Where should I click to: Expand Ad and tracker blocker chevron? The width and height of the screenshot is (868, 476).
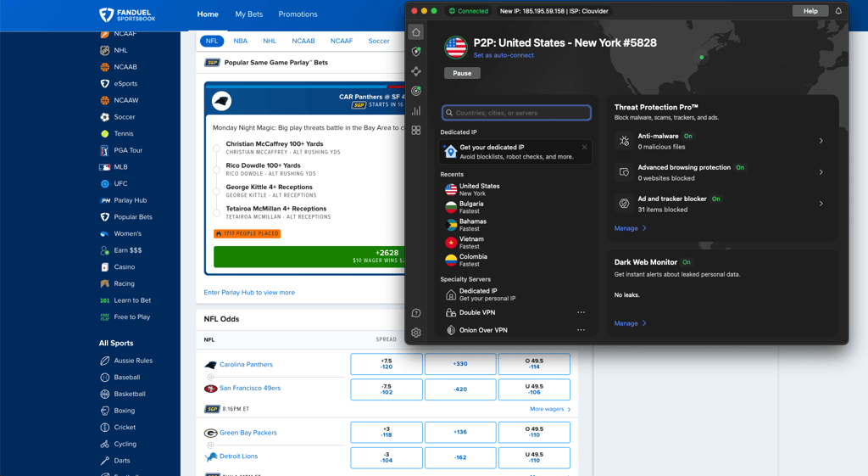point(821,204)
